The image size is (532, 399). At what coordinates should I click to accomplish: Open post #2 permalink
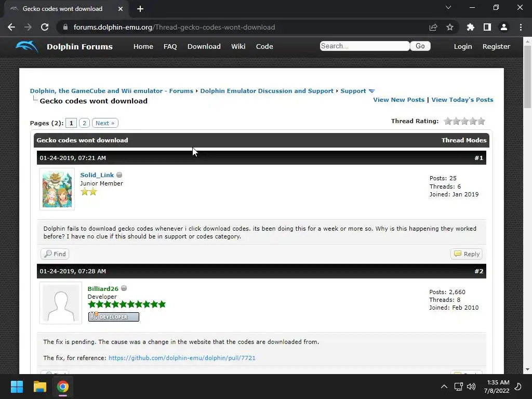point(478,271)
